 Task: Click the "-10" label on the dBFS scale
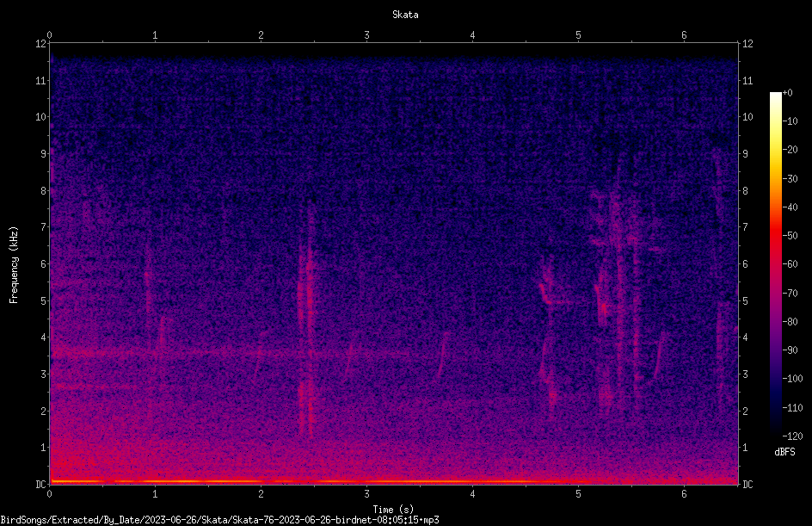pos(790,121)
